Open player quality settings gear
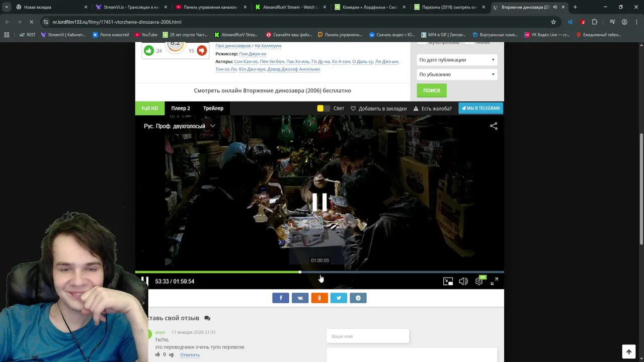The image size is (644, 362). 479,282
